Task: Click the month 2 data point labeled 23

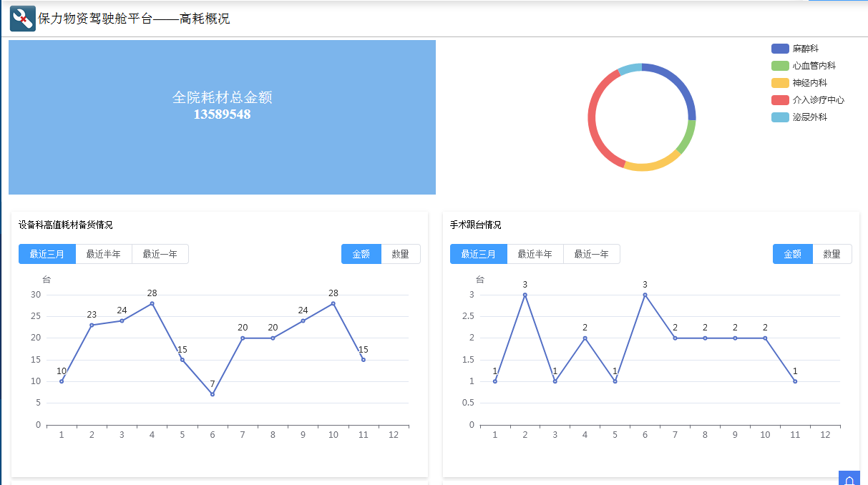Action: click(x=92, y=325)
